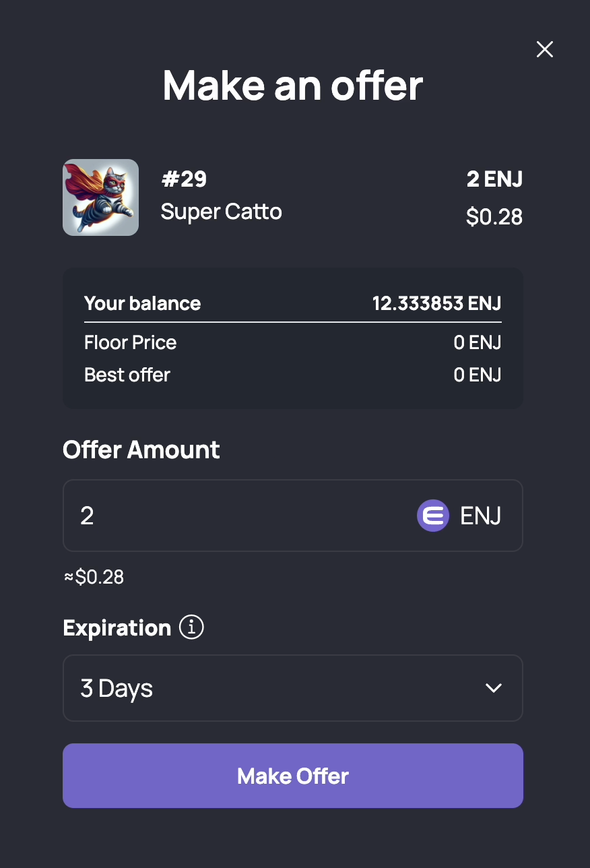Click the purple ENJ coin icon
The width and height of the screenshot is (590, 868).
pos(433,516)
